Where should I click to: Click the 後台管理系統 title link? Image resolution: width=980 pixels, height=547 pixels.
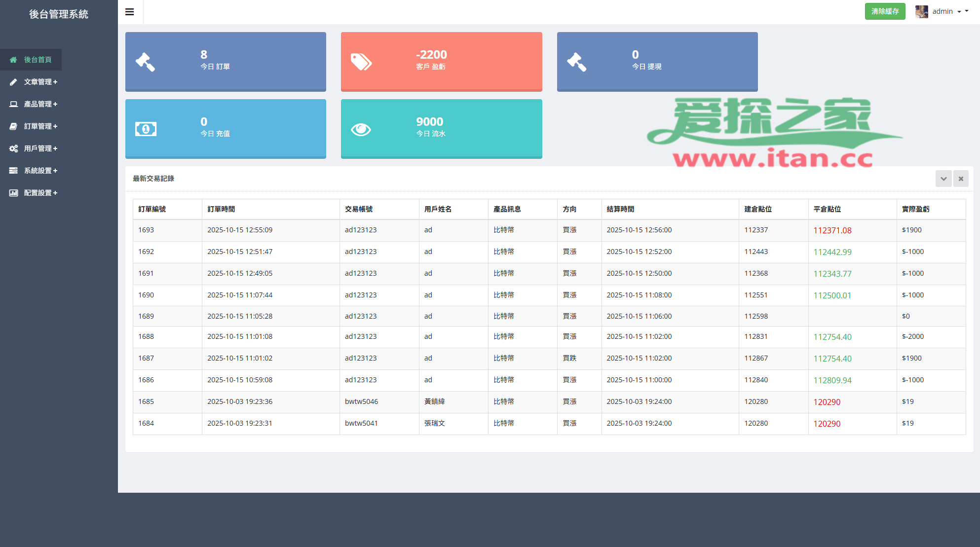coord(59,14)
